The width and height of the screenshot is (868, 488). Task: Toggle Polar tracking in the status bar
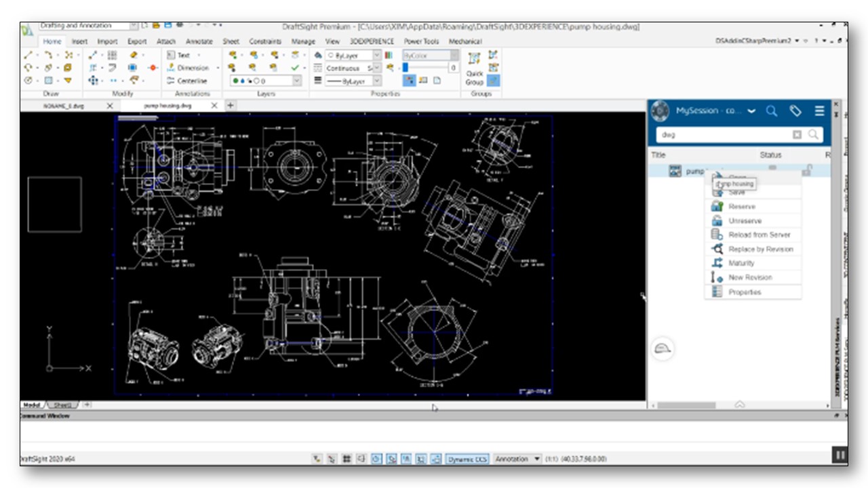(x=376, y=459)
